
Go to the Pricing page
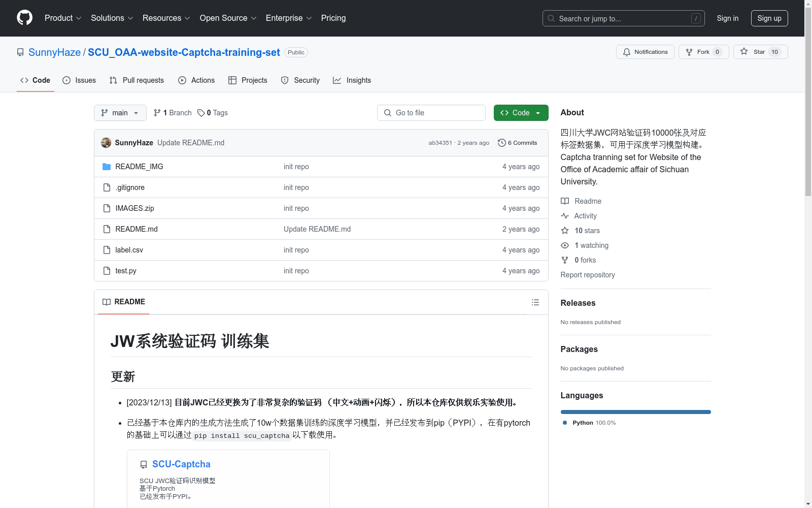point(333,18)
